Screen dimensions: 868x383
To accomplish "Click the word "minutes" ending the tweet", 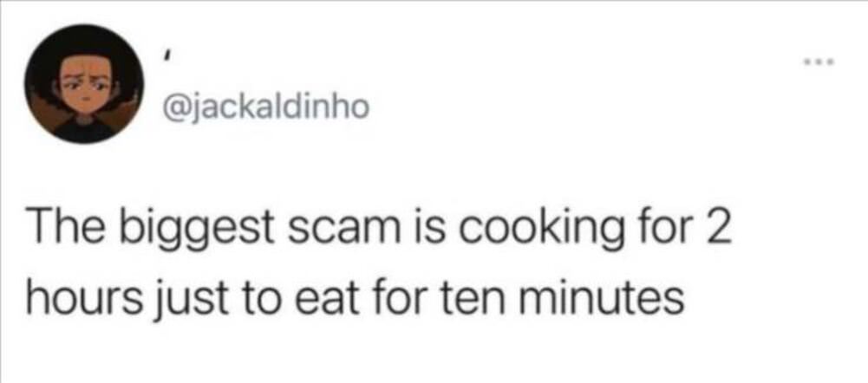I will coord(597,299).
